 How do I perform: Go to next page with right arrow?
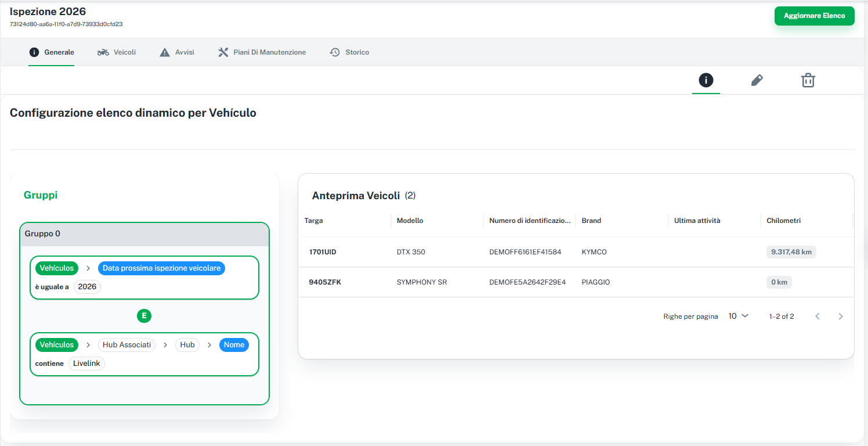tap(841, 316)
